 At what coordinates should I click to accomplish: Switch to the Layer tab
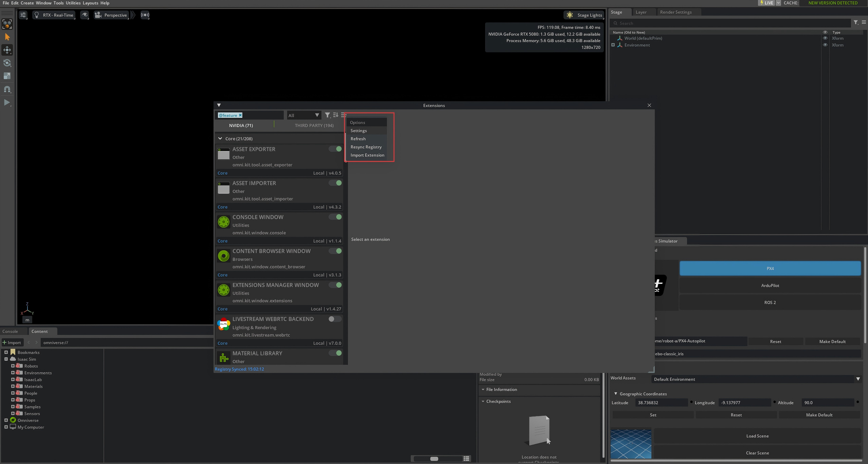click(x=641, y=12)
